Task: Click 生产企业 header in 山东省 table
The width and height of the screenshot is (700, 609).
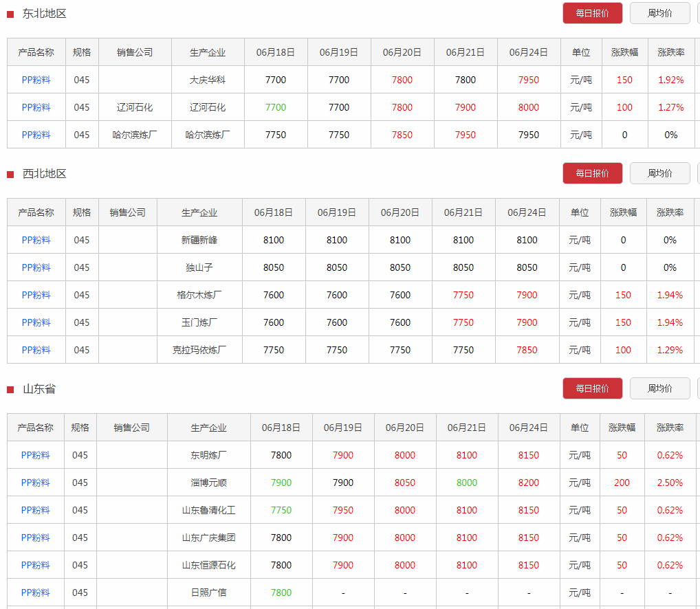Action: point(208,428)
